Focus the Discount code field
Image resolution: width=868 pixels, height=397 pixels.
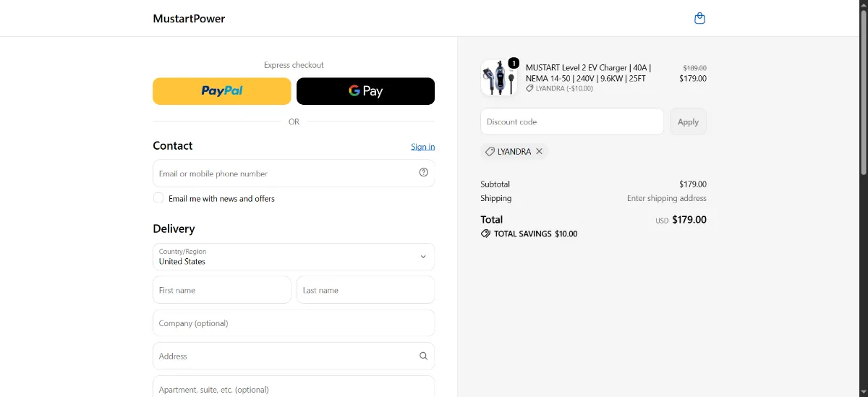[572, 121]
